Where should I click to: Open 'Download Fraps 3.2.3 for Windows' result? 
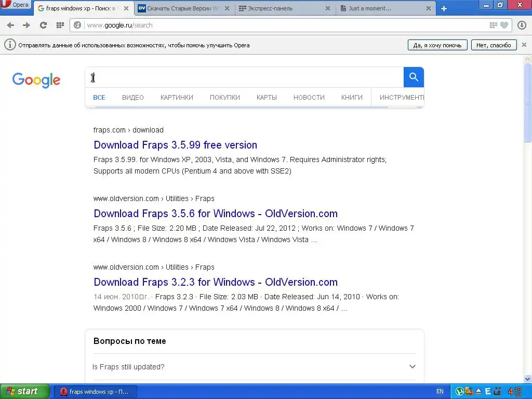pos(216,282)
